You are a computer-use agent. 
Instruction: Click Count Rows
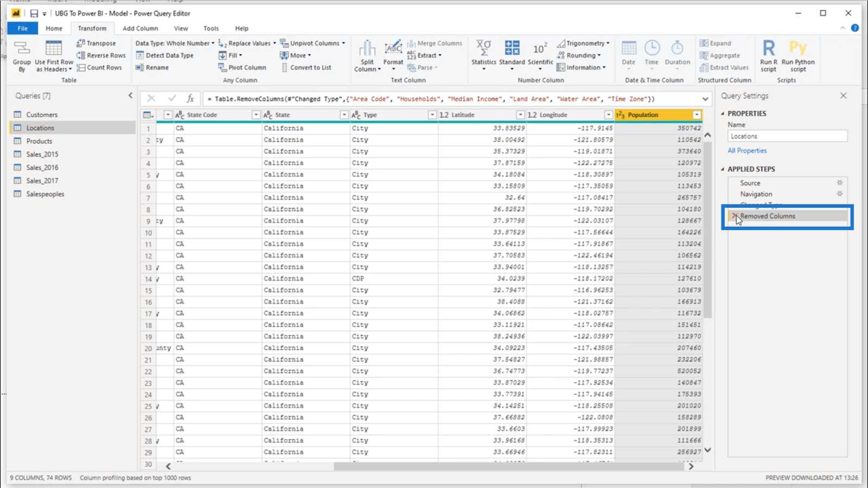99,67
